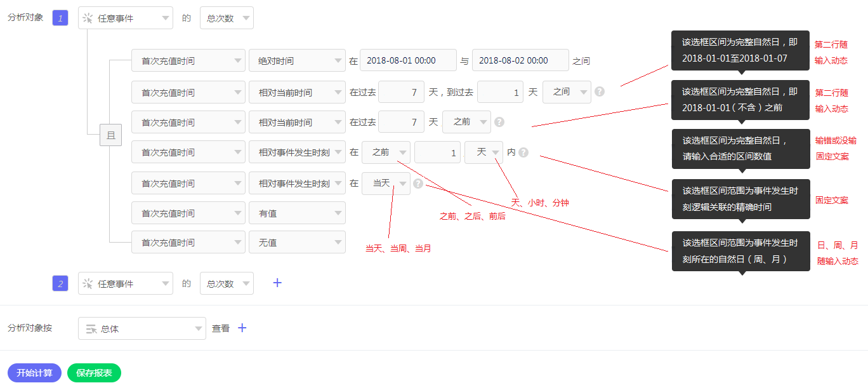The height and width of the screenshot is (390, 868).
Task: Click the 开始计算 button
Action: pyautogui.click(x=34, y=373)
